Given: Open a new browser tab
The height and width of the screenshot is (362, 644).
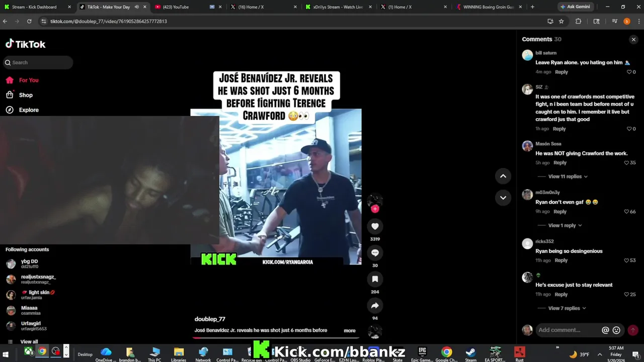Looking at the screenshot, I should click(532, 7).
